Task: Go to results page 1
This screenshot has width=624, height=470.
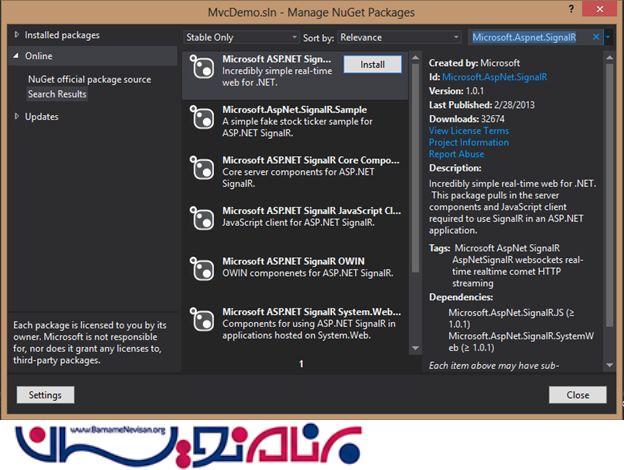Action: (x=301, y=364)
